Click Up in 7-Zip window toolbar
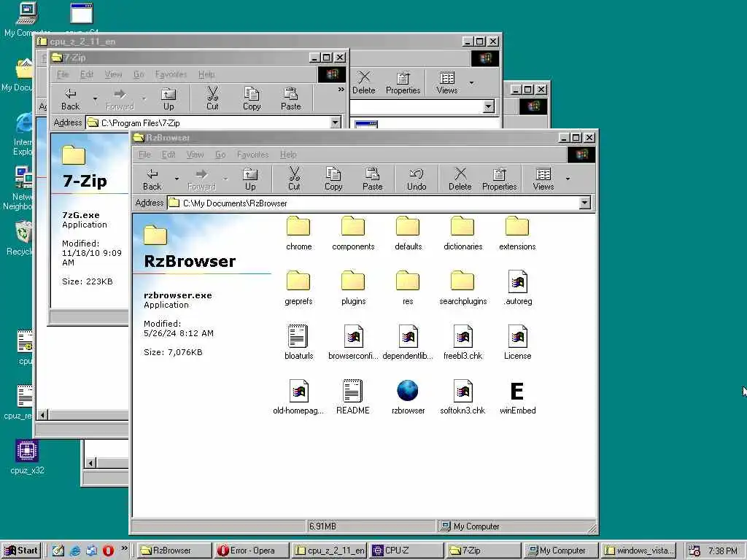This screenshot has height=560, width=747. coord(169,98)
